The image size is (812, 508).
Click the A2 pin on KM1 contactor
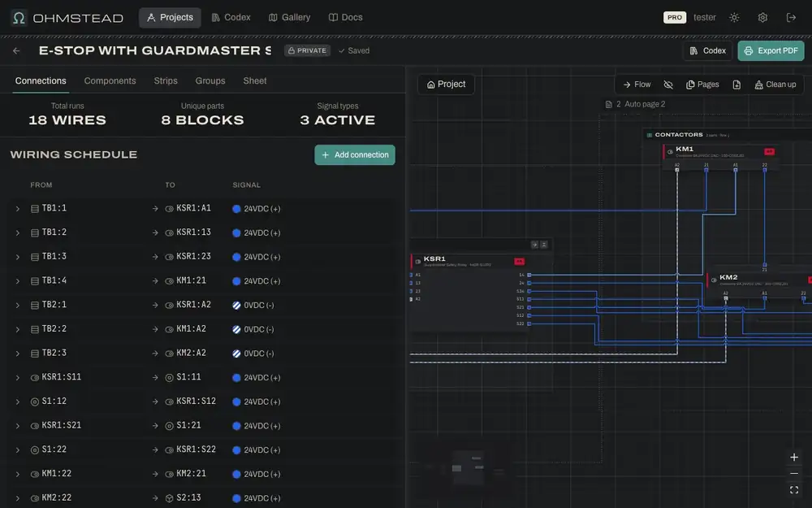tap(677, 169)
